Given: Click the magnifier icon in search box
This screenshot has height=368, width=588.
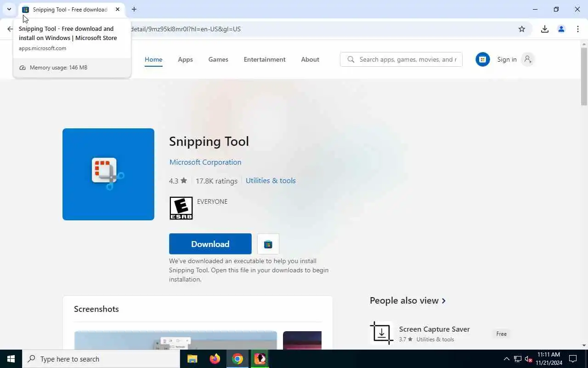Looking at the screenshot, I should (x=351, y=59).
